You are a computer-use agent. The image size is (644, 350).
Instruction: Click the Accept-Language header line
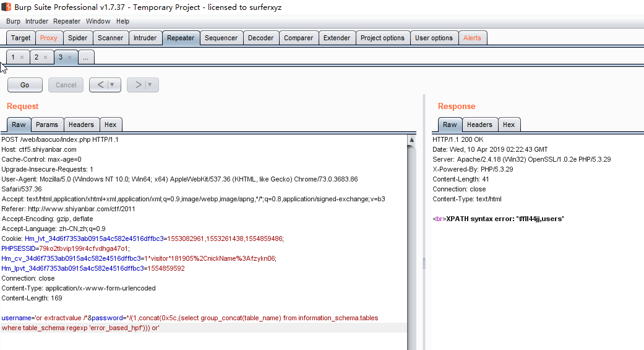tap(53, 229)
